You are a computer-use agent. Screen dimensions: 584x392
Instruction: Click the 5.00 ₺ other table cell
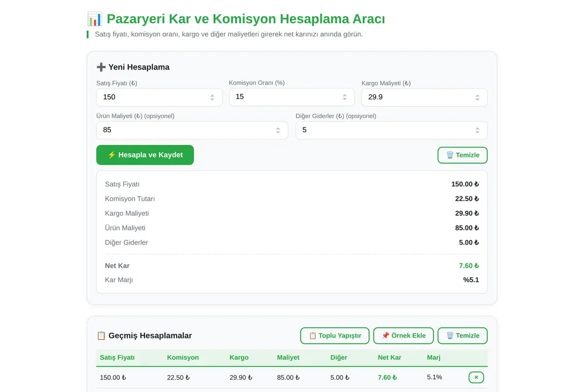(340, 377)
